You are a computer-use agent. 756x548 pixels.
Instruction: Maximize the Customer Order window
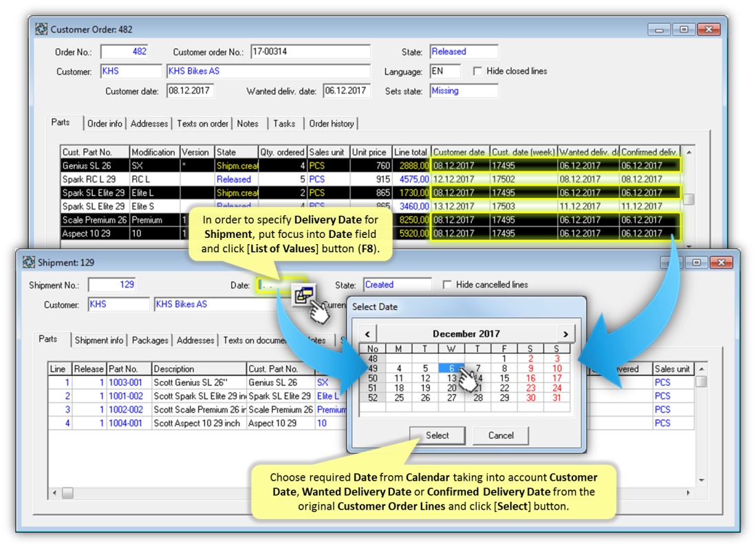(684, 30)
